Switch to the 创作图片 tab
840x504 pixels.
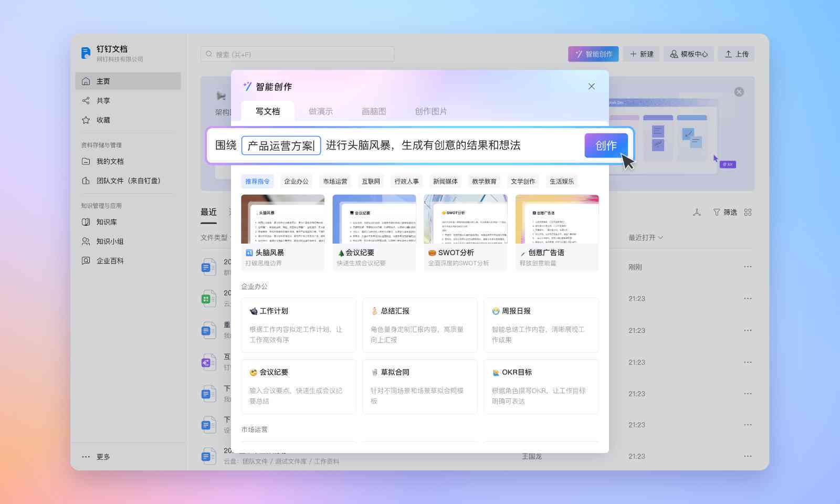431,111
